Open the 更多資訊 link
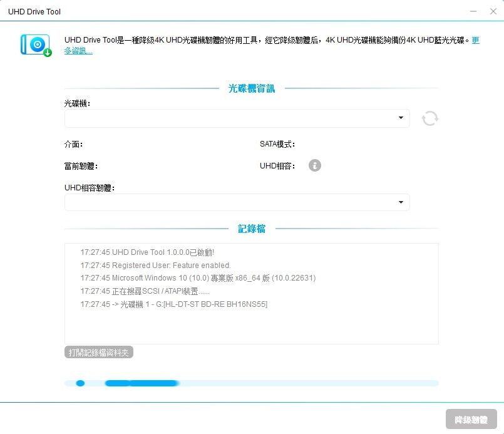Screen dimensions: 504x434 pyautogui.click(x=78, y=51)
